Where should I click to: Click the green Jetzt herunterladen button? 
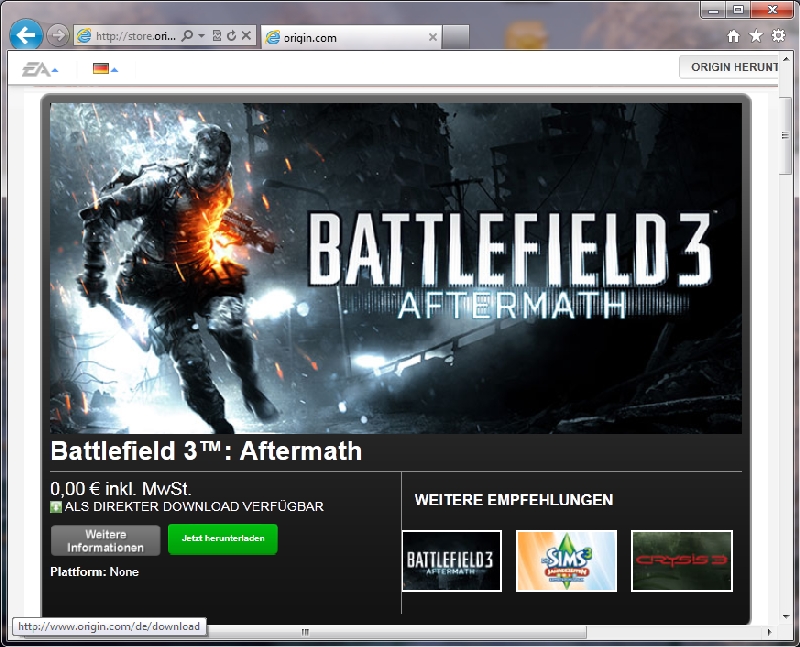(223, 539)
